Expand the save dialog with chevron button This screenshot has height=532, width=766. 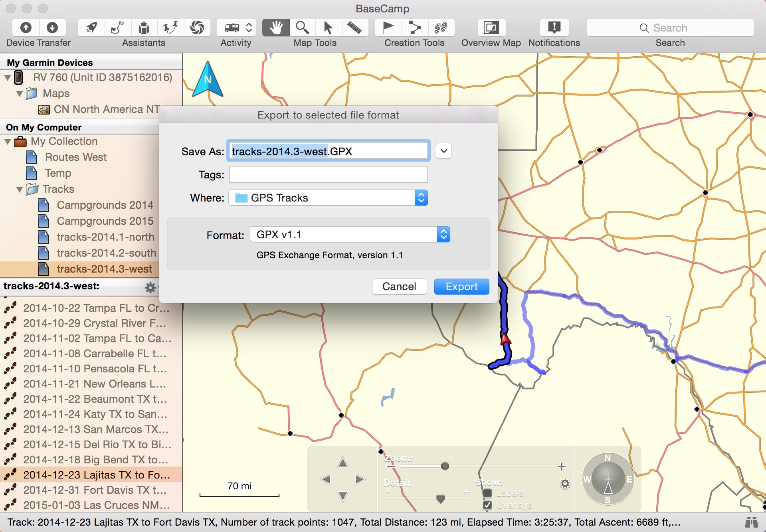(x=443, y=151)
